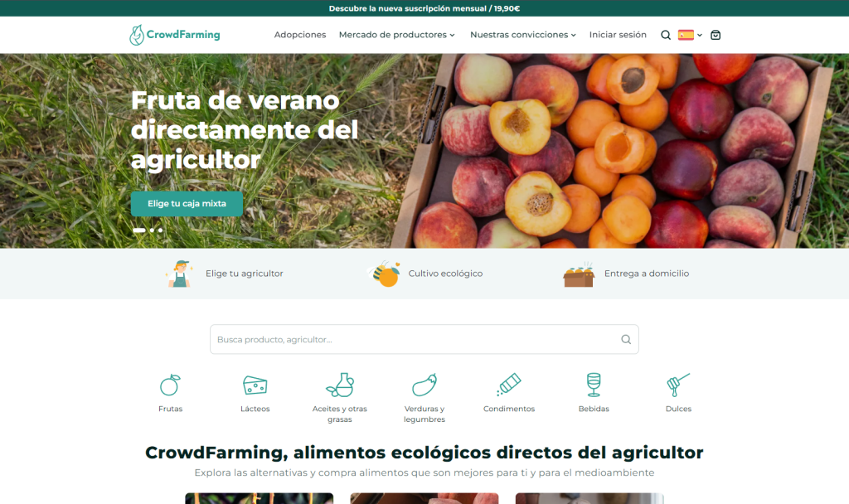The width and height of the screenshot is (849, 504).
Task: Click the Dulces honey dipper icon
Action: [x=678, y=385]
